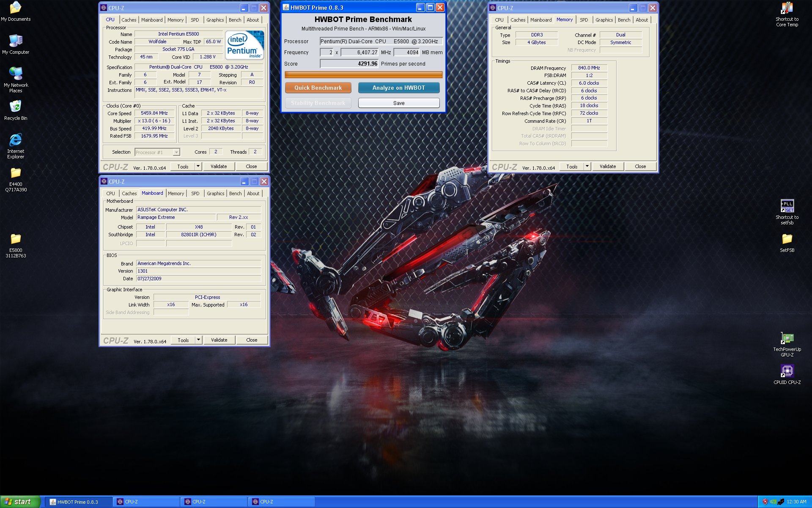Launch Internet Explorer desktop icon
The height and width of the screenshot is (508, 812).
coord(16,146)
